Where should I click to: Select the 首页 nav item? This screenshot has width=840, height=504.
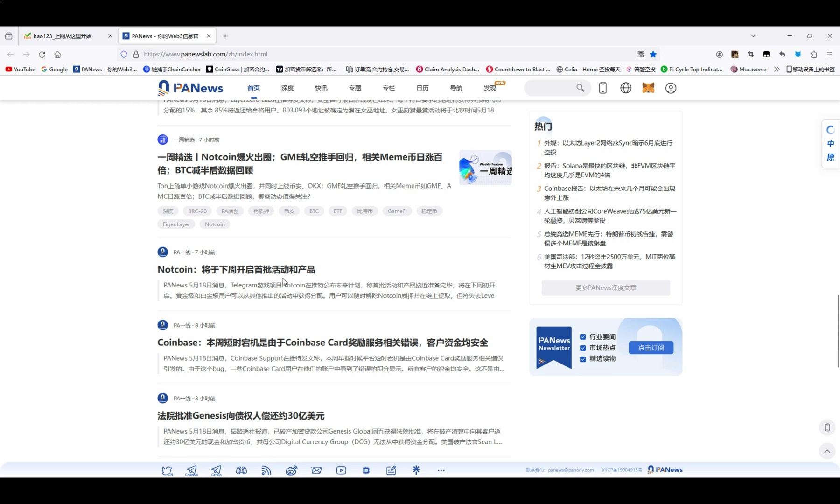pos(254,88)
